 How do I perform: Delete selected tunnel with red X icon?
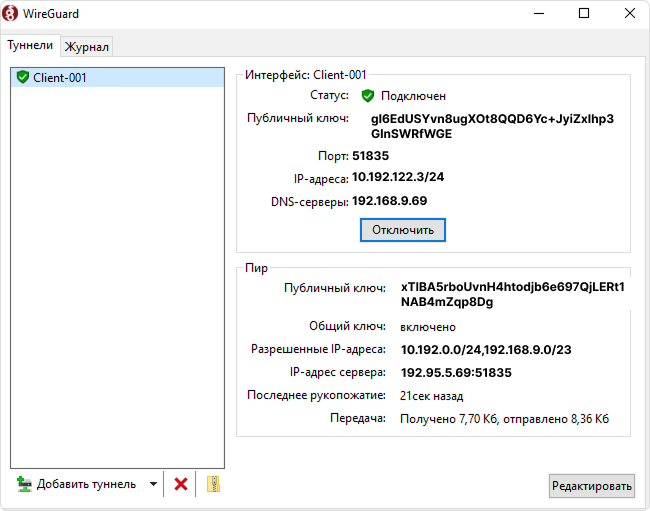click(x=181, y=484)
